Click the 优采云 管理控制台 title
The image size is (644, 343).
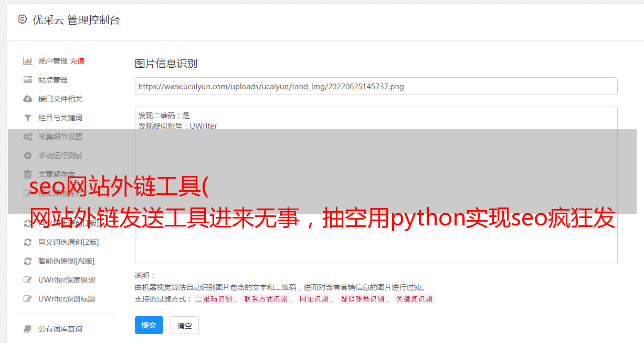click(76, 20)
